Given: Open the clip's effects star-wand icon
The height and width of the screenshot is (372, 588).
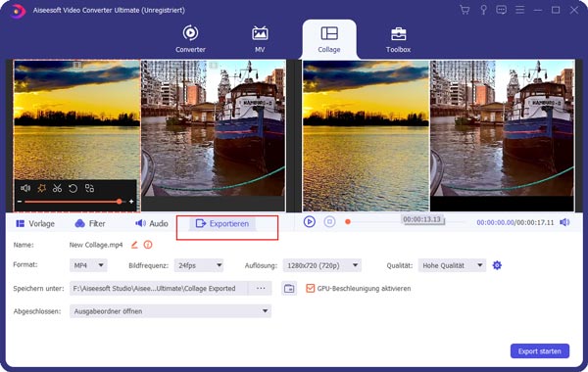Looking at the screenshot, I should (x=41, y=188).
